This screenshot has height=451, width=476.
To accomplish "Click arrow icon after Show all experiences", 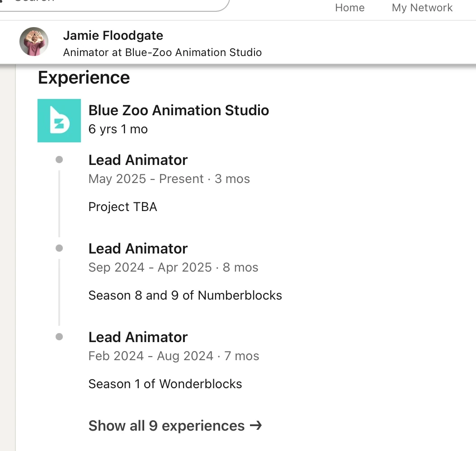I will click(256, 426).
